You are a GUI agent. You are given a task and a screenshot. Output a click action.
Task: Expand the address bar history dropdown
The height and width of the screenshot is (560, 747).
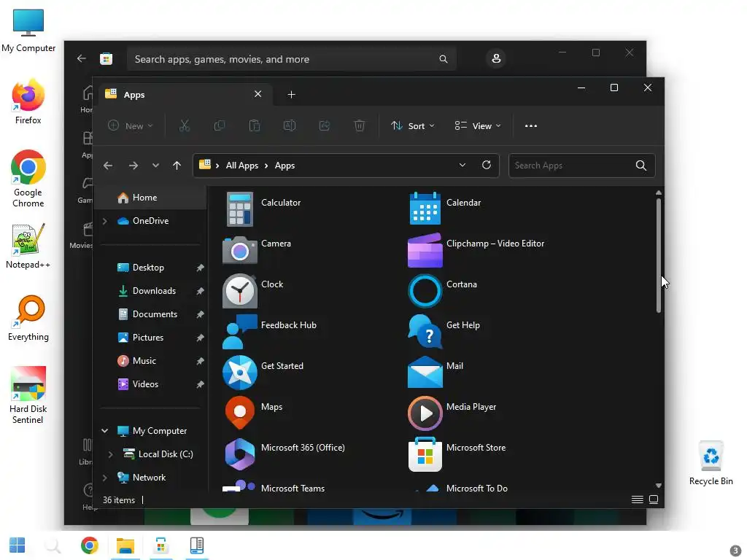462,165
